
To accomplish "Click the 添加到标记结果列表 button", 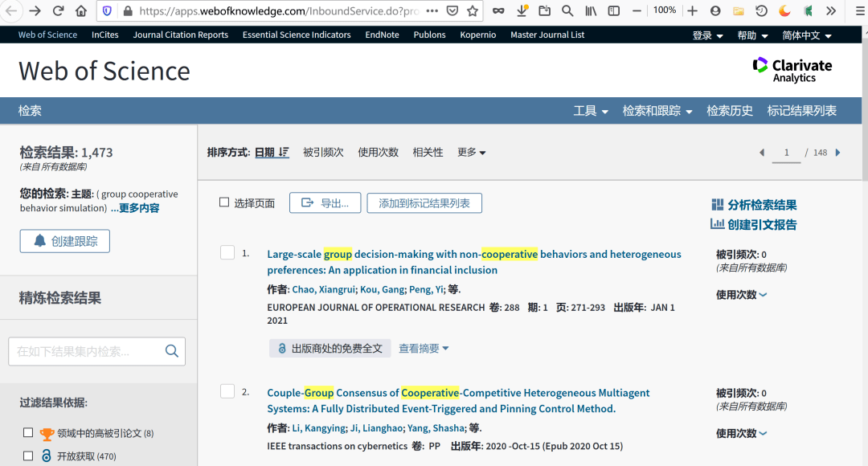I will tap(424, 203).
